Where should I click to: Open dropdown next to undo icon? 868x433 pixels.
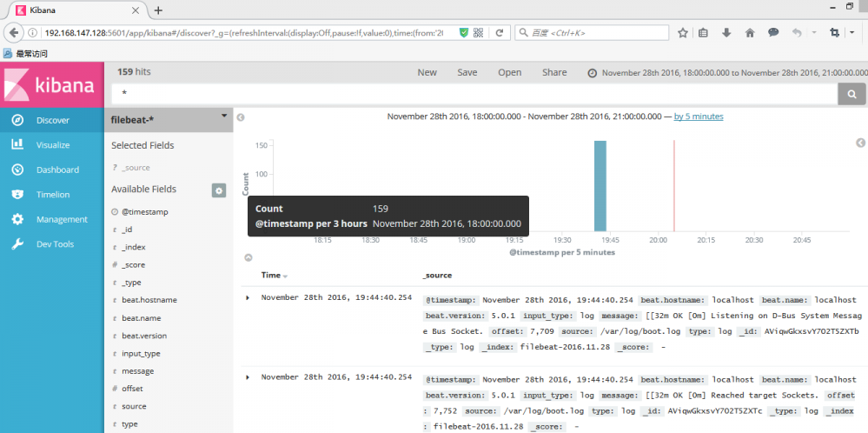coord(814,33)
